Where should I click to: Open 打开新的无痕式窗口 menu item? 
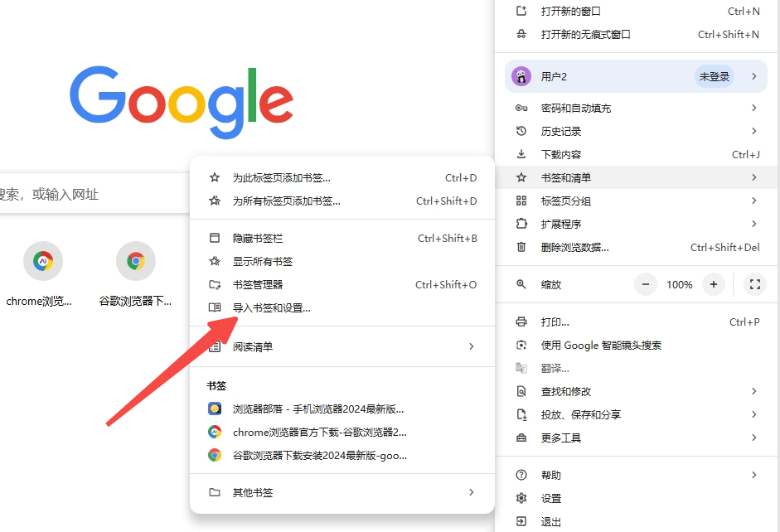[x=637, y=34]
